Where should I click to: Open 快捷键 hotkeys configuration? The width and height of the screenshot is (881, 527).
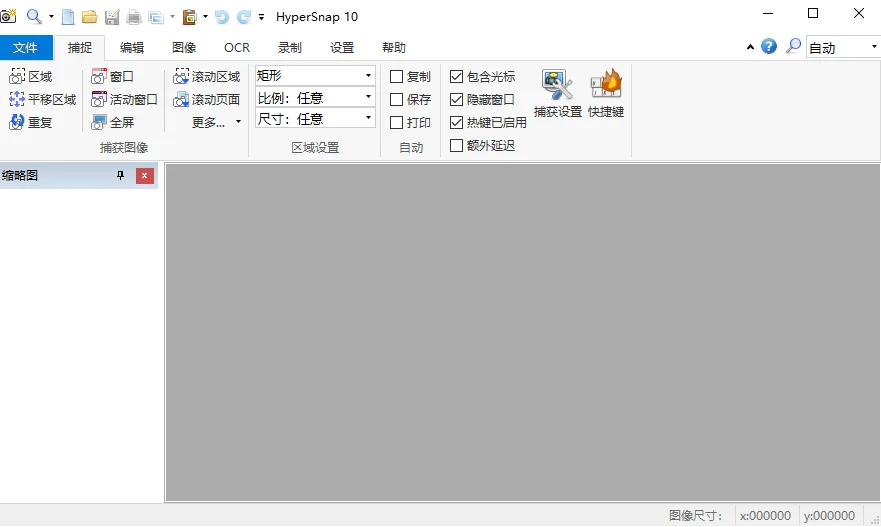606,93
